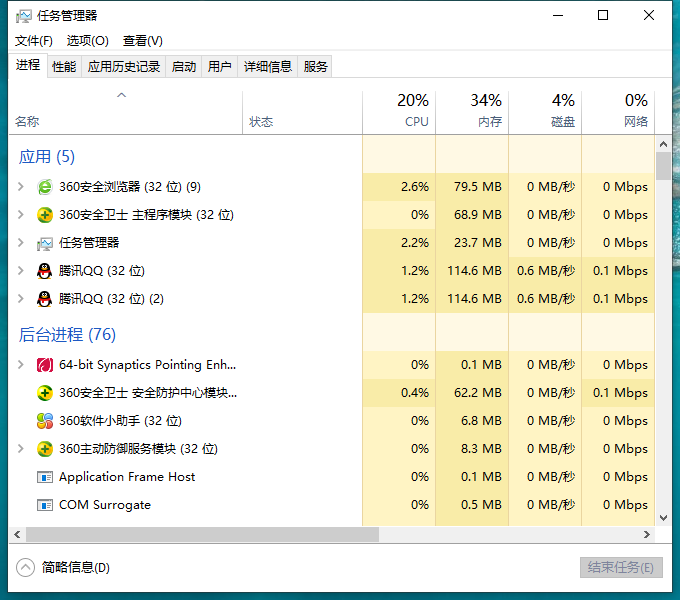Click the Application Frame Host icon
This screenshot has width=680, height=600.
click(x=45, y=477)
